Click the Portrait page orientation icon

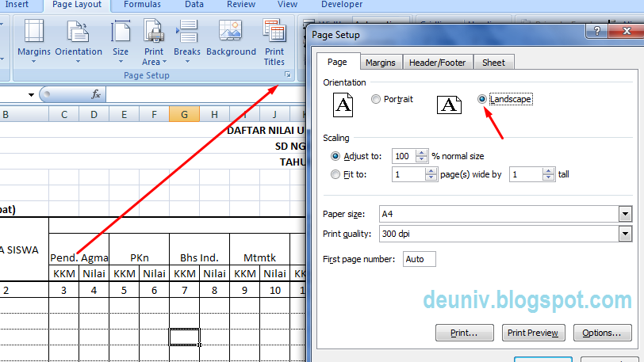pyautogui.click(x=343, y=105)
